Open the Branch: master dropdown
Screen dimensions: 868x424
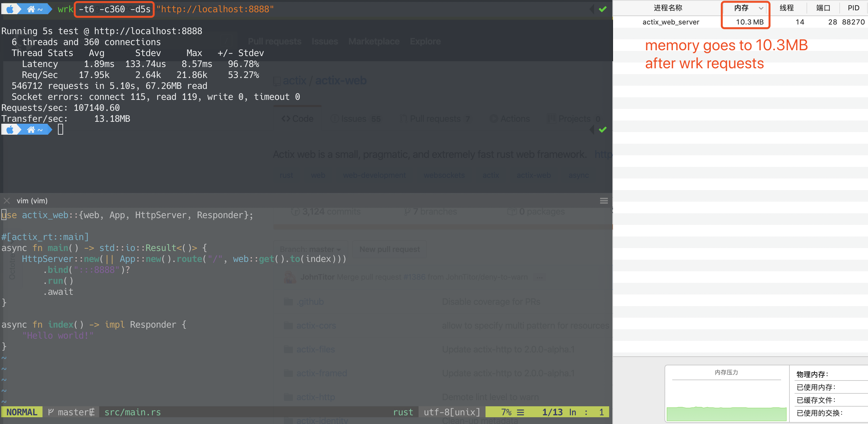pyautogui.click(x=310, y=249)
